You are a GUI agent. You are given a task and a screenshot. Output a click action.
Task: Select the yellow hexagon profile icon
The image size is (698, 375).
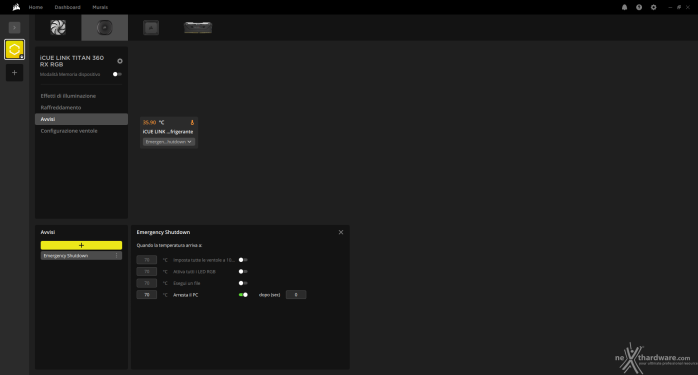tap(14, 49)
